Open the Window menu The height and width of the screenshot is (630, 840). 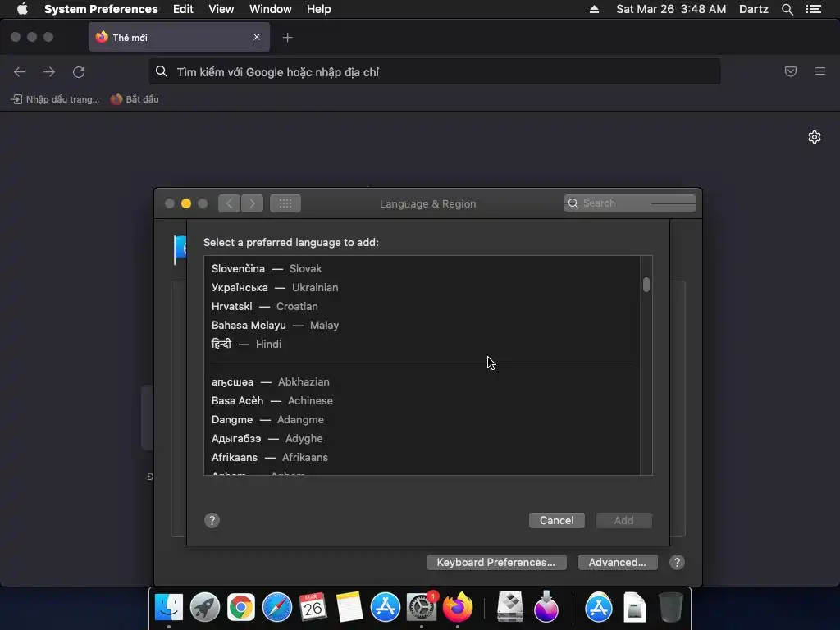[271, 9]
